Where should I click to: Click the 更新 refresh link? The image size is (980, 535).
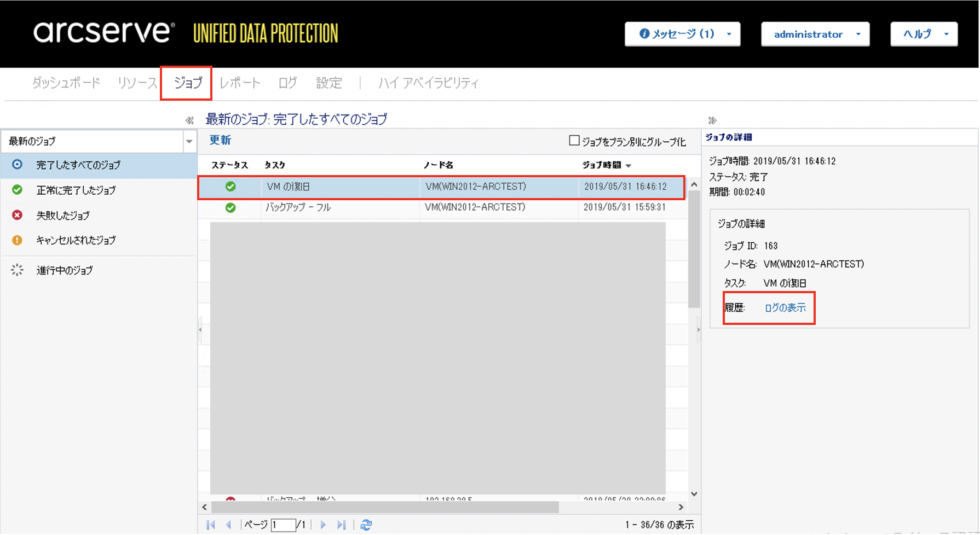[x=221, y=141]
